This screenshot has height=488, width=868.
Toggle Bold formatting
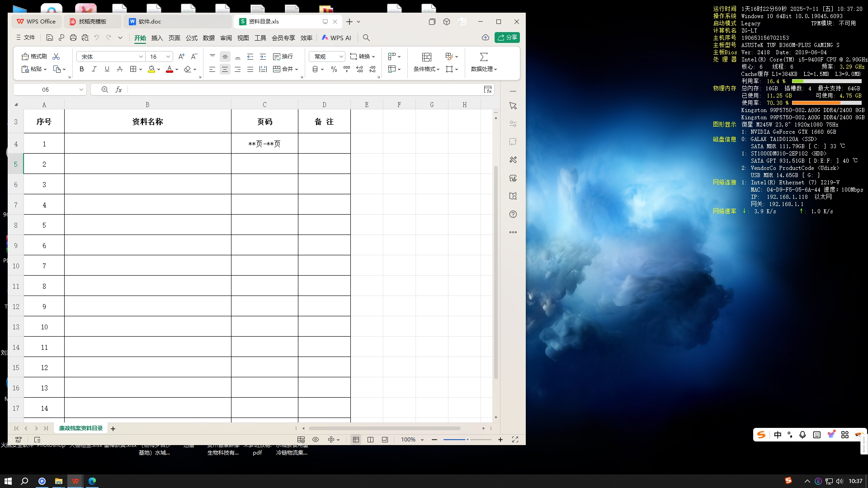tap(82, 69)
